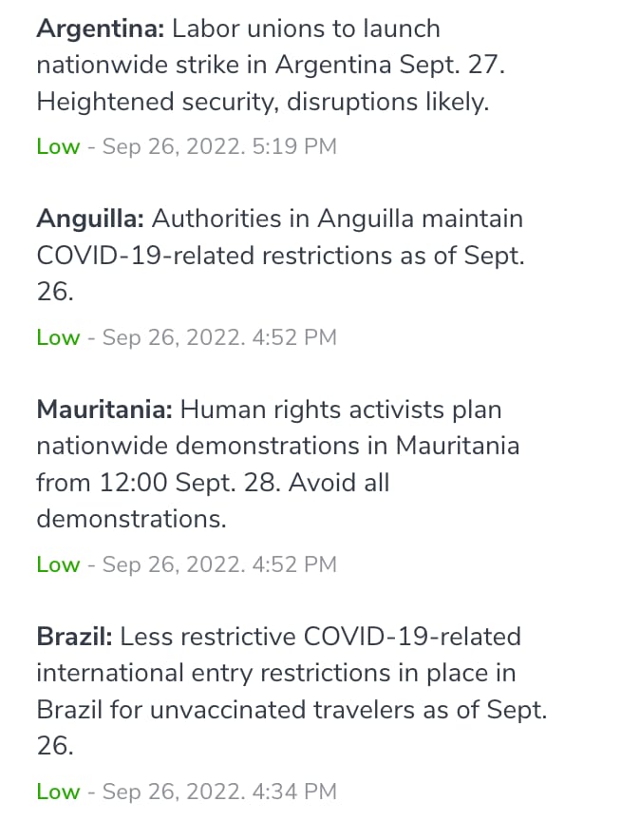
Task: Select the Low severity tag under Anguilla alert
Action: tap(58, 337)
